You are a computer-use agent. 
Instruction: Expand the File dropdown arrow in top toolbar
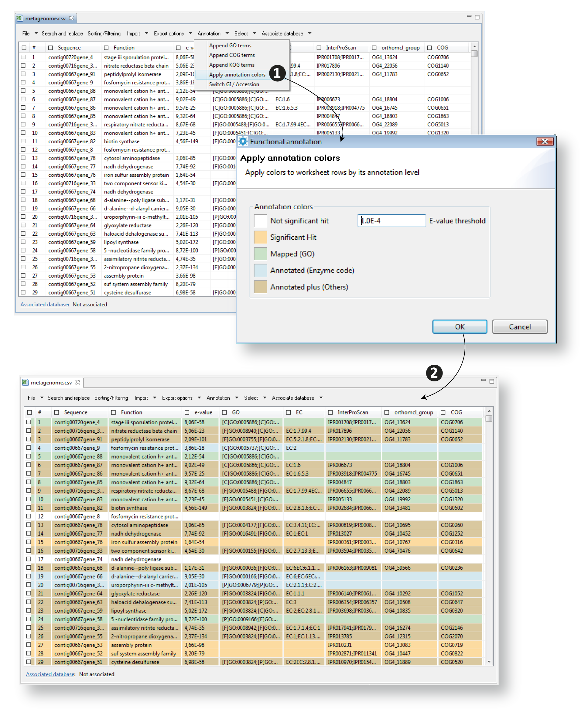(x=36, y=33)
